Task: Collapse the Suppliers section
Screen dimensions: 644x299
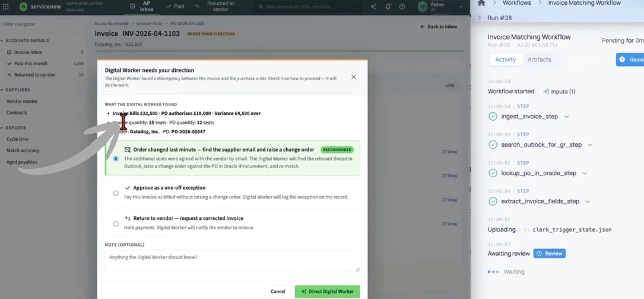Action: pos(15,90)
